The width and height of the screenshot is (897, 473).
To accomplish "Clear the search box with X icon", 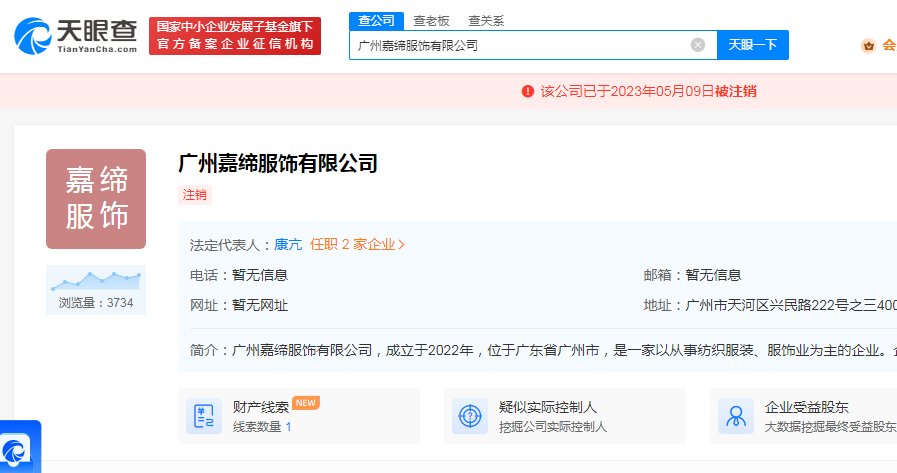I will point(697,45).
